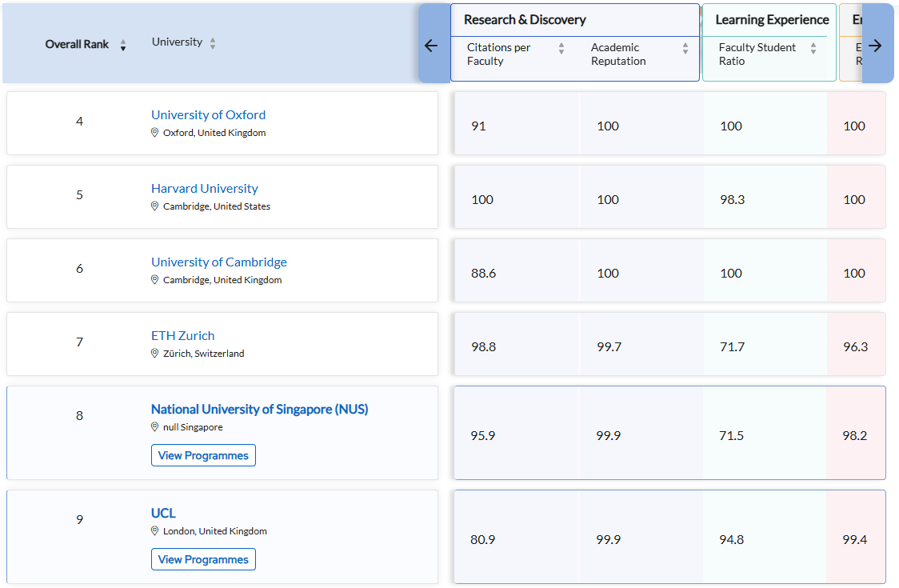
Task: Sort by Faculty Student Ratio
Action: pos(813,48)
